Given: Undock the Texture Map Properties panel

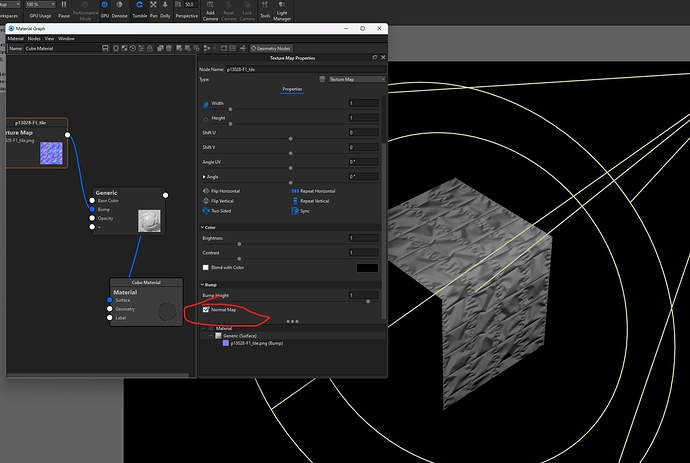Looking at the screenshot, I should [x=374, y=58].
